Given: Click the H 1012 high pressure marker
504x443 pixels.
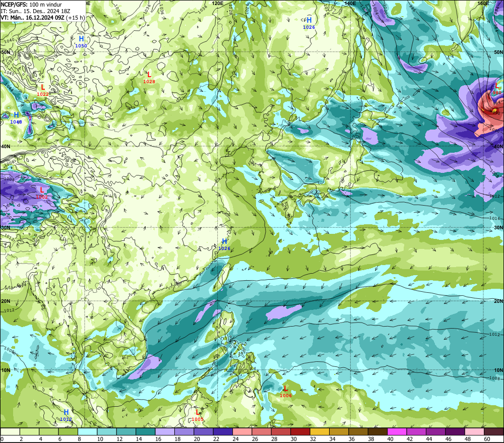Looking at the screenshot, I should click(66, 415).
